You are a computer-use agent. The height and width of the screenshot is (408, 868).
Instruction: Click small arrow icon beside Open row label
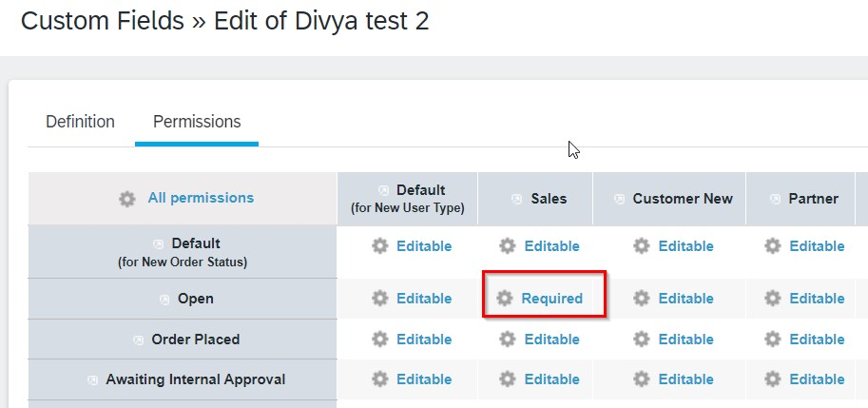click(x=164, y=300)
